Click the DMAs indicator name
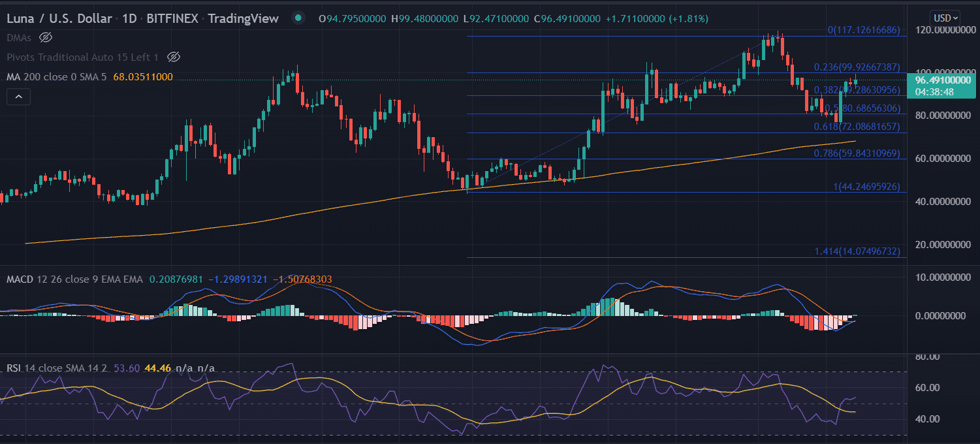980x444 pixels. point(19,37)
